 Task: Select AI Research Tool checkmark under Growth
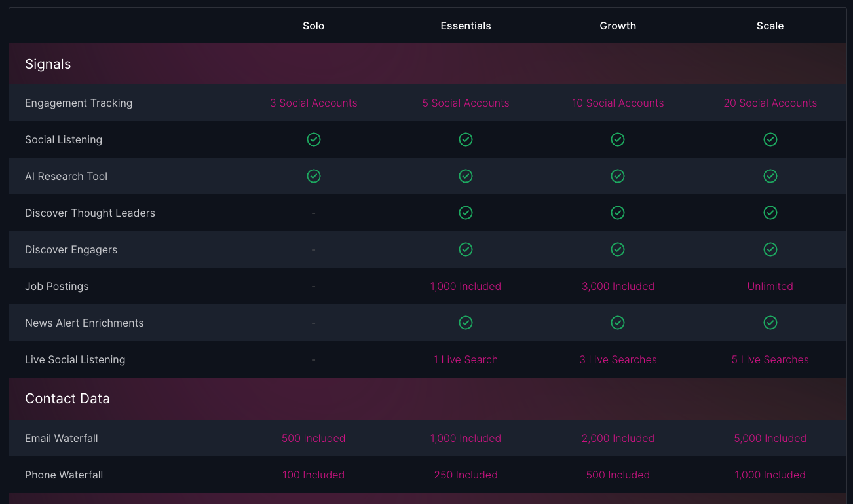[x=618, y=176]
